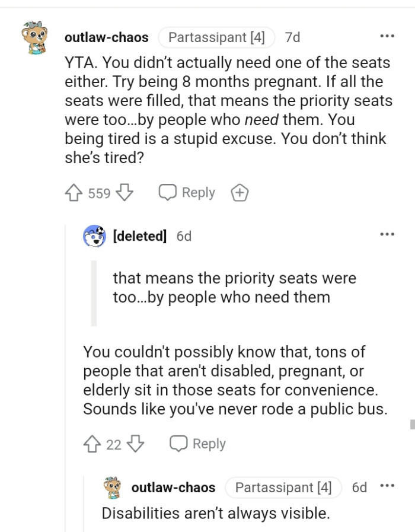Click the award plus icon on the top comment

coord(240,192)
